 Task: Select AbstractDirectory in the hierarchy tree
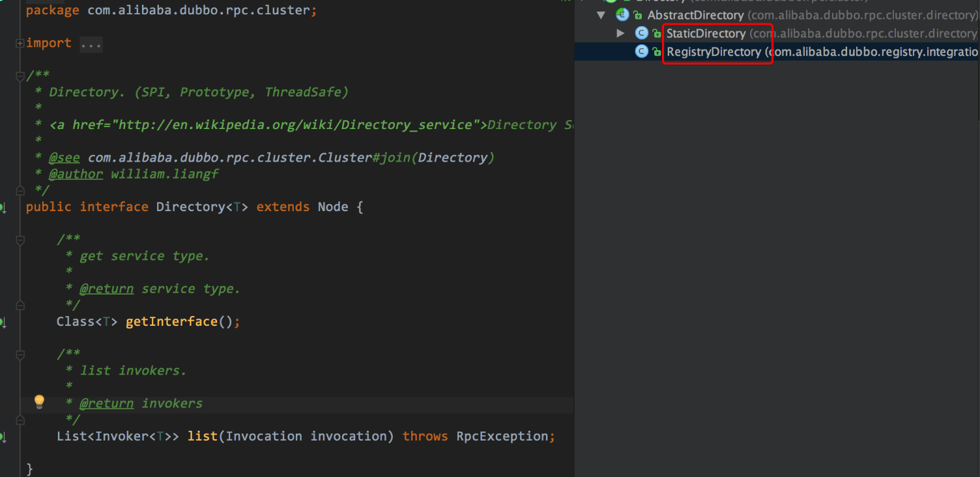(695, 15)
